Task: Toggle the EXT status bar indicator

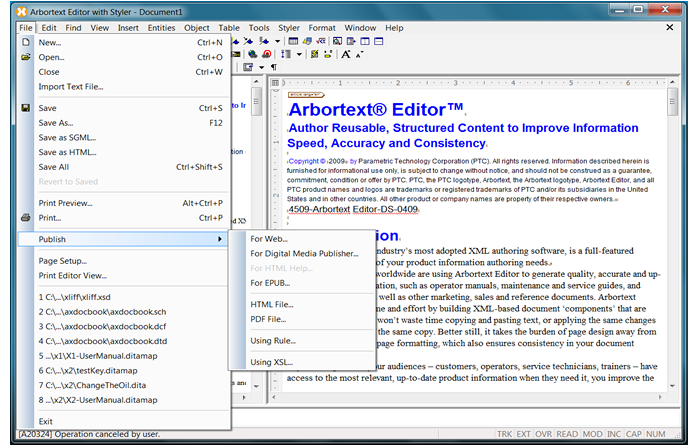Action: tap(523, 434)
